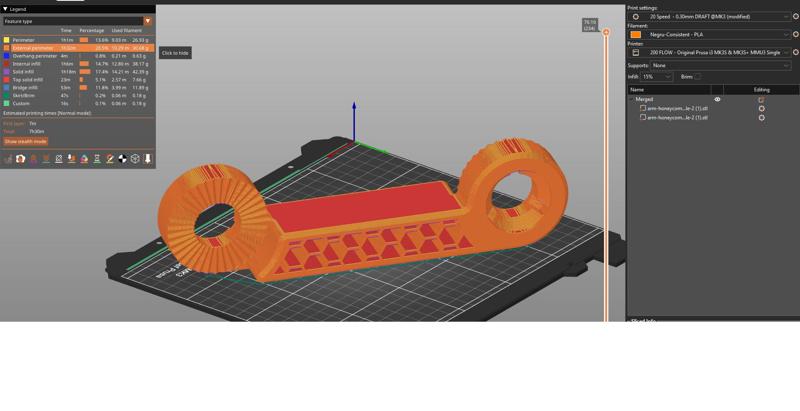The height and width of the screenshot is (411, 800).
Task: Collapse the Merged object tree node
Action: pyautogui.click(x=632, y=99)
